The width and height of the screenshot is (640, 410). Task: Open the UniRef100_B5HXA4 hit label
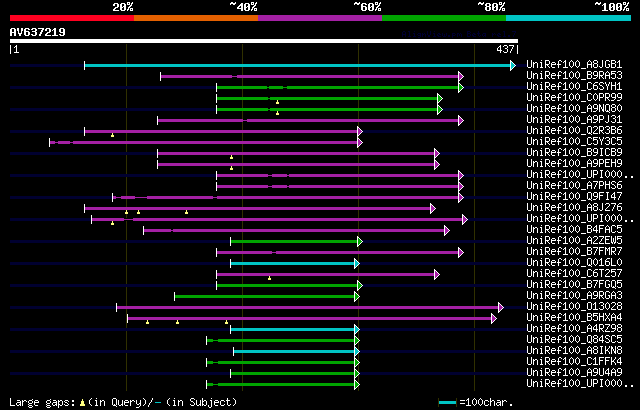[574, 318]
